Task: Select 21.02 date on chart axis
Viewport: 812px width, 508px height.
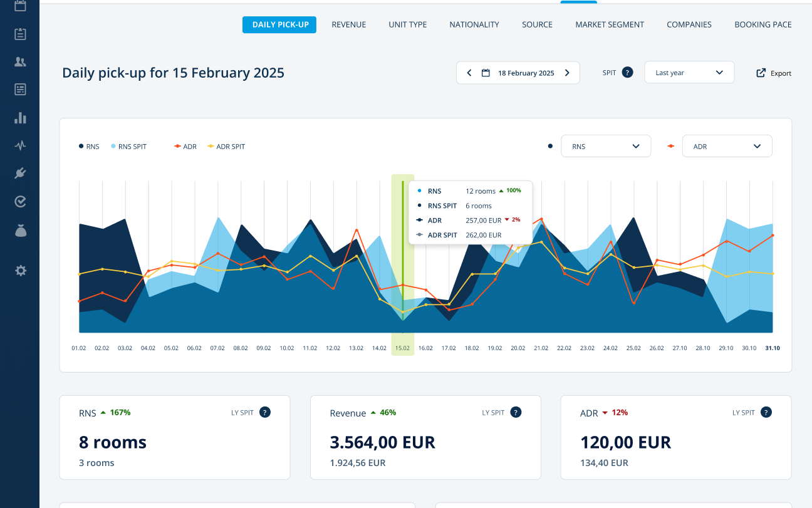Action: coord(541,348)
